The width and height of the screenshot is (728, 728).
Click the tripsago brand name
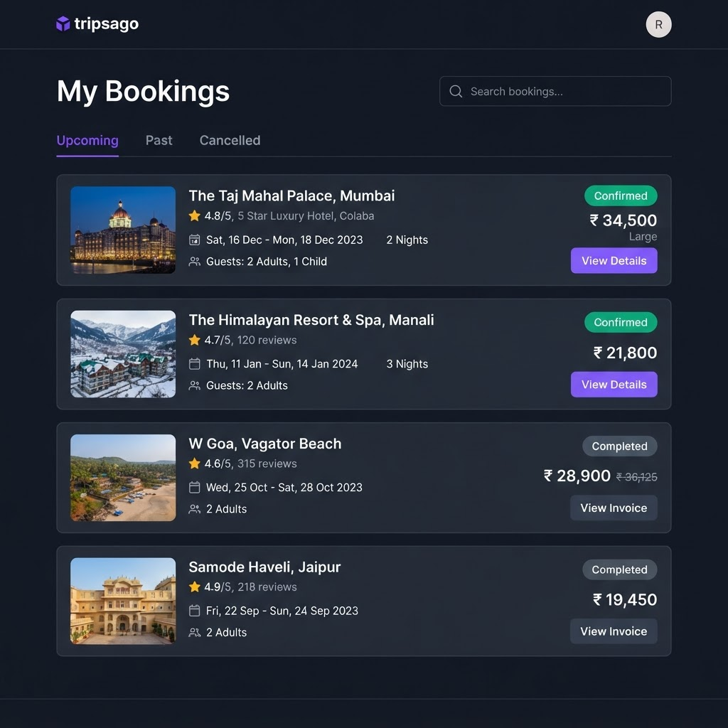point(107,23)
